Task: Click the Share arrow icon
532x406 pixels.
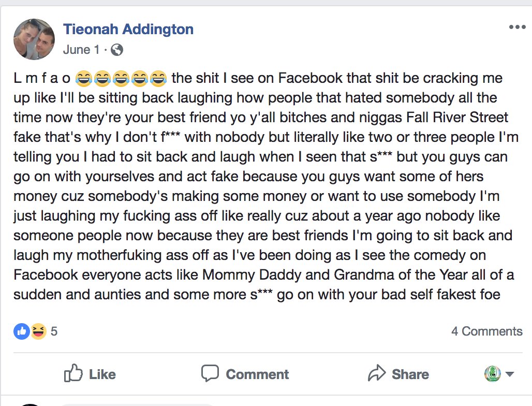Action: point(377,373)
